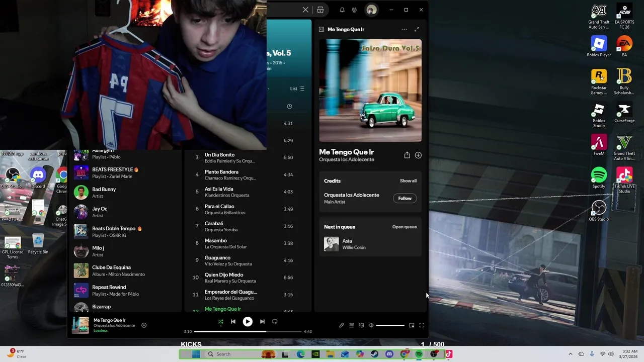The image size is (644, 362).
Task: Open the lyrics microphone icon
Action: 342,325
